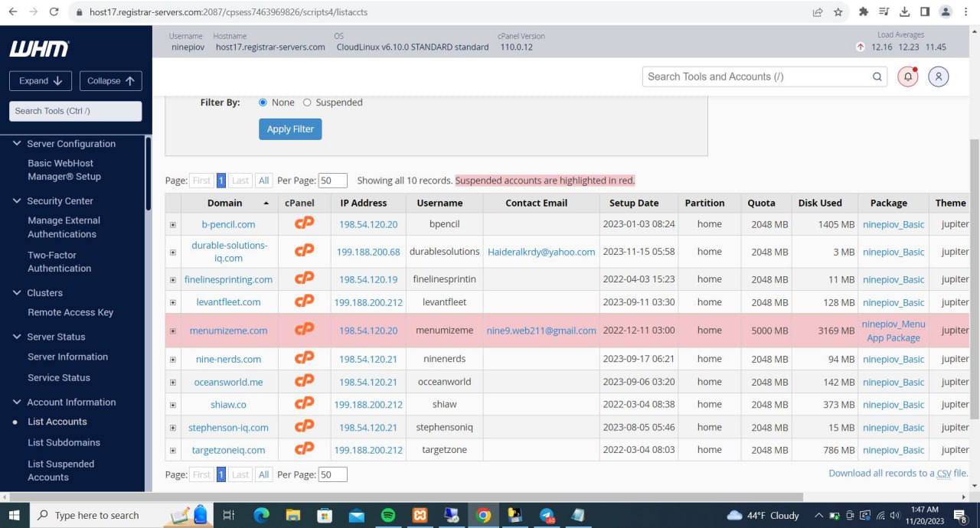Open cPanel icon for shiaw.co
The height and width of the screenshot is (528, 980).
point(305,403)
